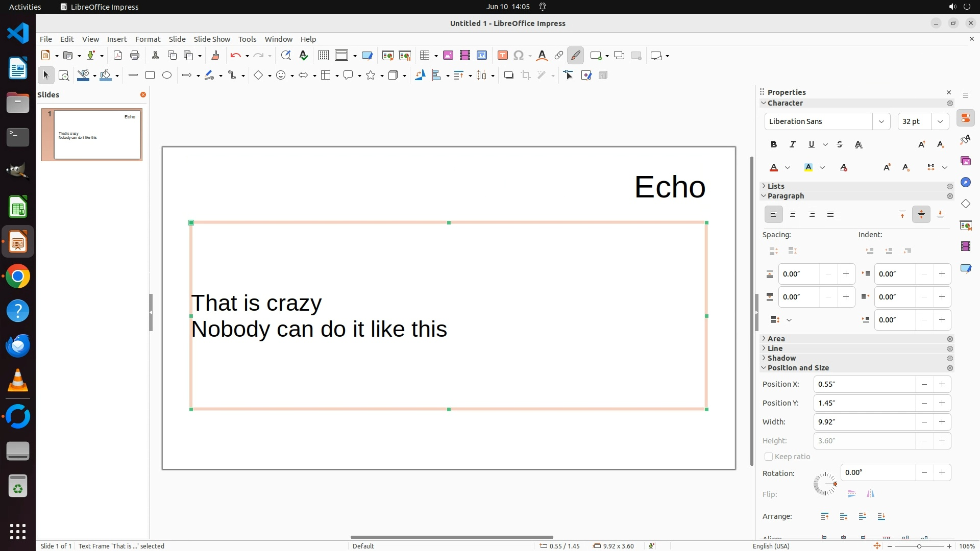This screenshot has width=980, height=551.
Task: Open the Fontwork text icon
Action: 542,56
